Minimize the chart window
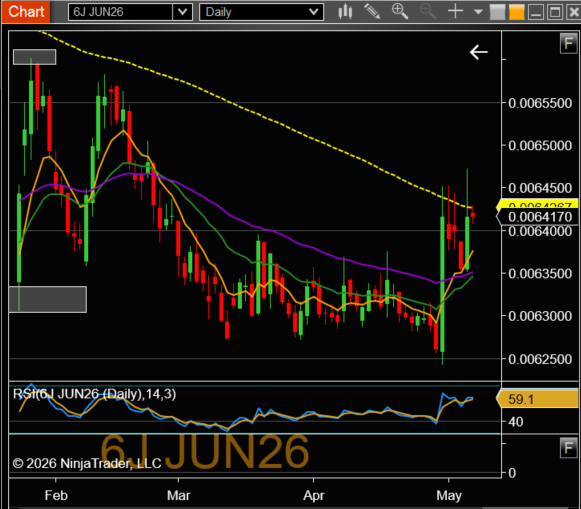Image resolution: width=581 pixels, height=509 pixels. click(536, 12)
